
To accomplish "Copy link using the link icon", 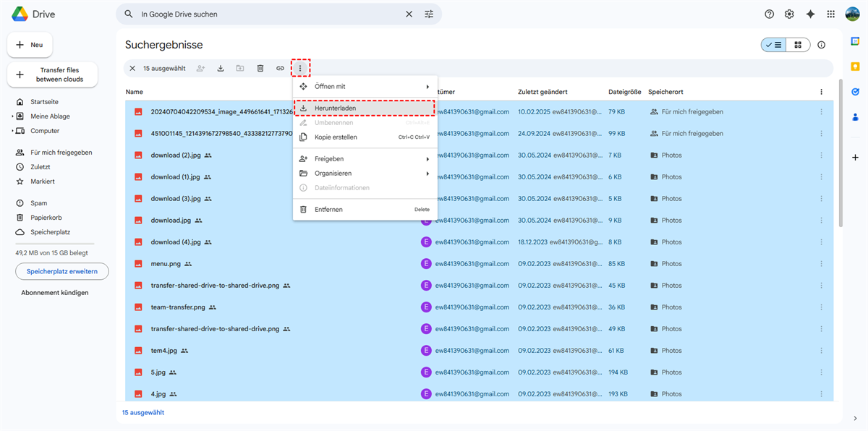I will 280,69.
